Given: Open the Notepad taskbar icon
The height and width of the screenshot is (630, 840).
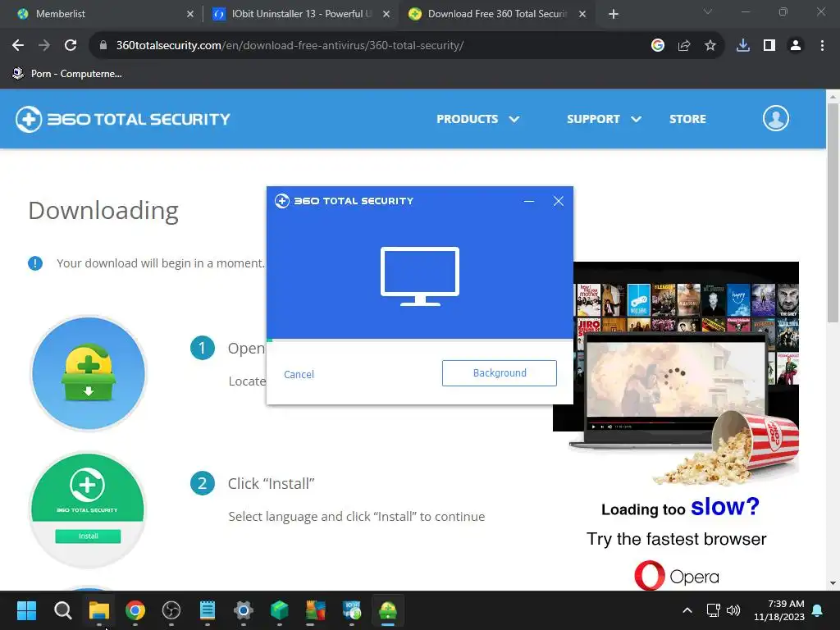Looking at the screenshot, I should [208, 610].
